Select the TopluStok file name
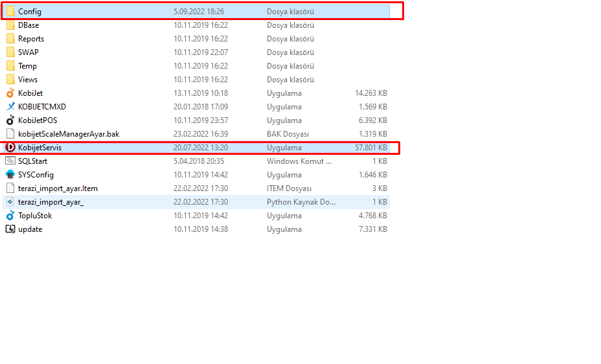601x364 pixels. 35,216
